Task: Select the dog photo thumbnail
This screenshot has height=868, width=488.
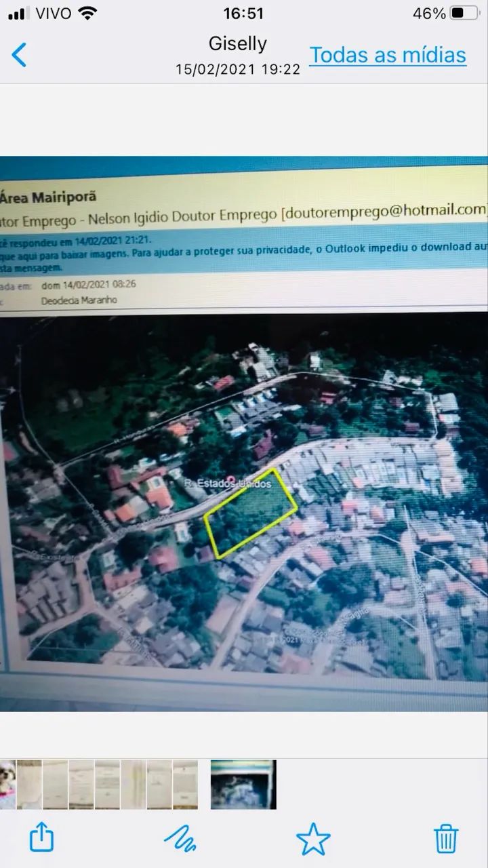Action: coord(7,785)
